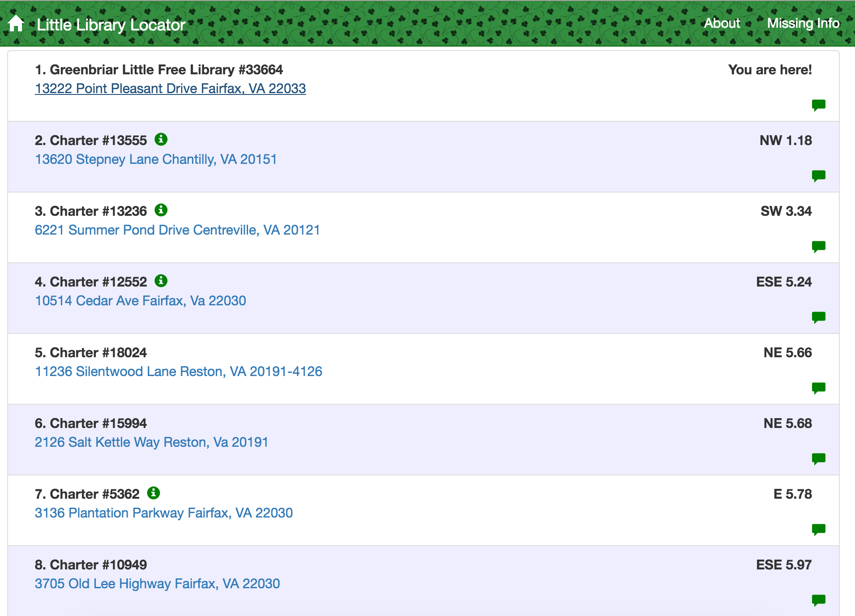Open comment icon for Charter #18024
855x616 pixels.
819,388
